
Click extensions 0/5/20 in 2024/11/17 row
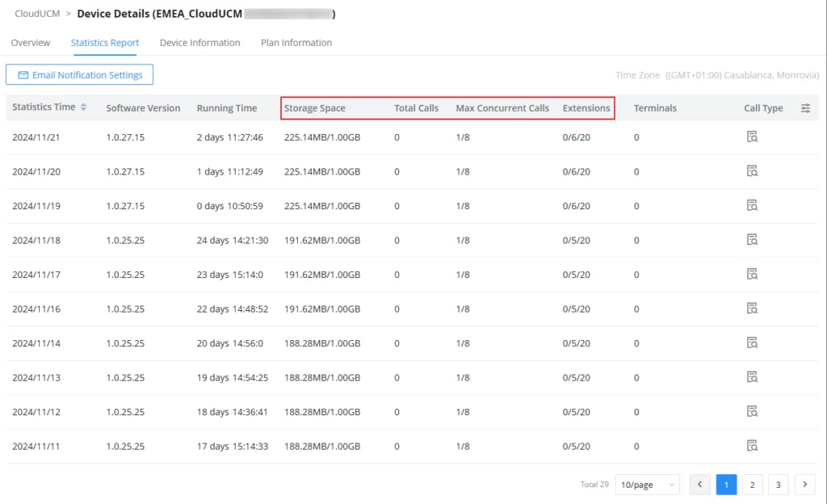click(576, 274)
